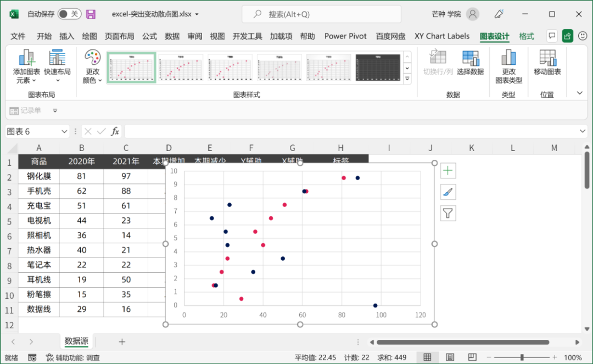
Task: Click the Select Data (选择数据) icon
Action: [470, 58]
